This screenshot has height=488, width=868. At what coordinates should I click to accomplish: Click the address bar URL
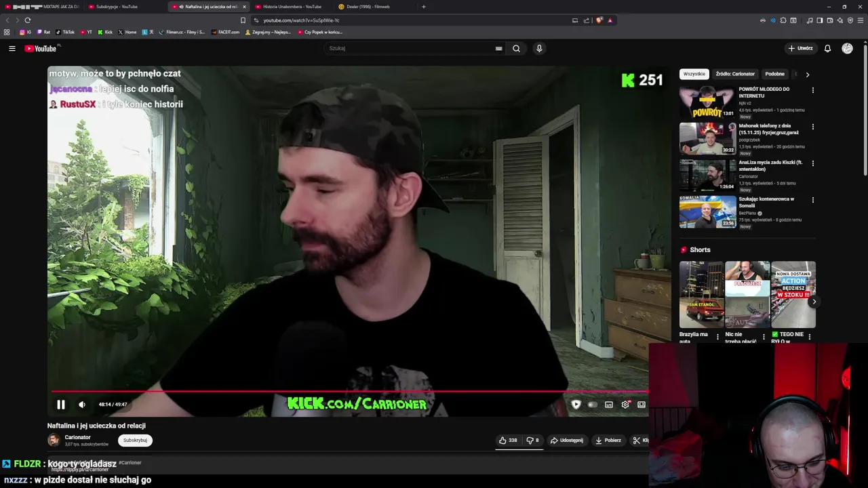[301, 20]
